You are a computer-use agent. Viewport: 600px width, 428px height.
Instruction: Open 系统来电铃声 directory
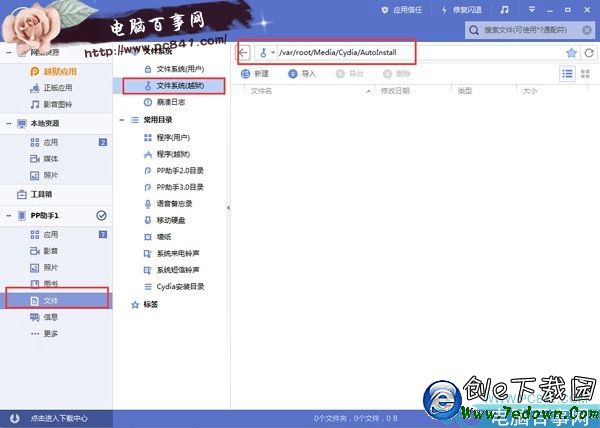(x=171, y=254)
